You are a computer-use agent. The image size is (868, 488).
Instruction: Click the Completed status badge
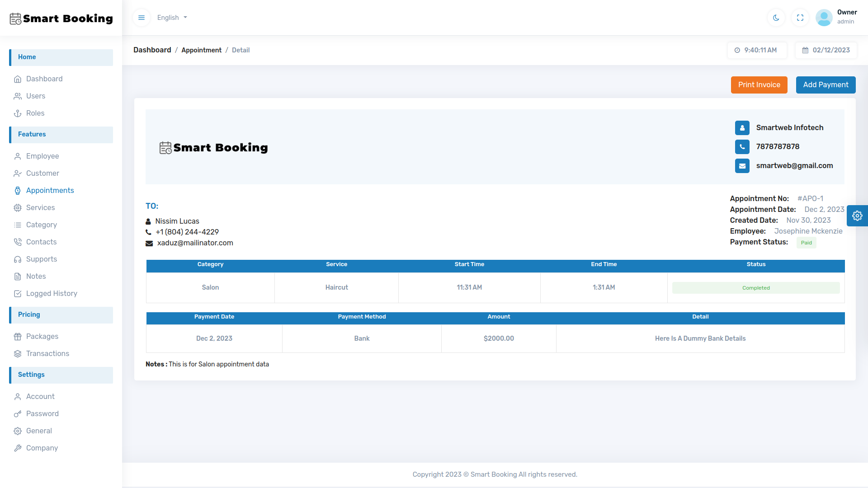coord(756,288)
